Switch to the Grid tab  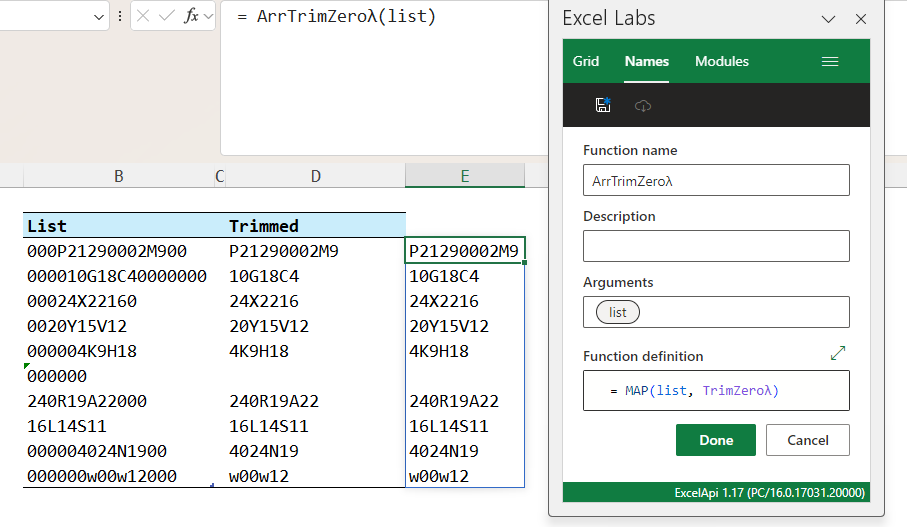click(x=586, y=61)
